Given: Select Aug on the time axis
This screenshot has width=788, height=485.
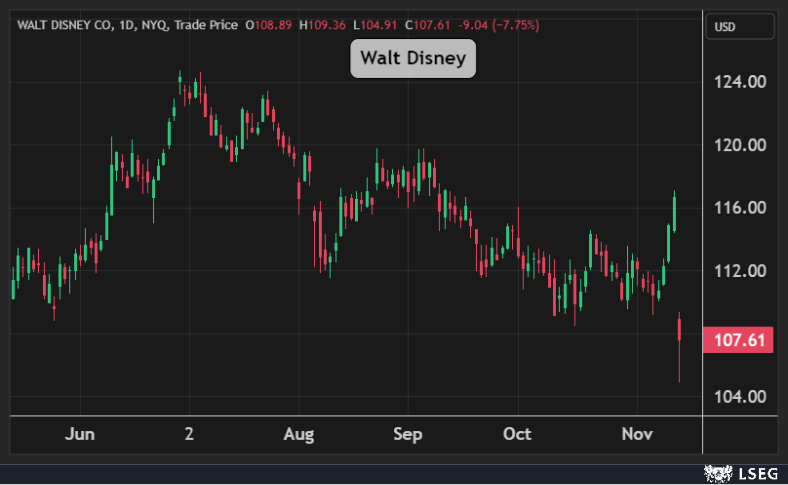Looking at the screenshot, I should pos(298,434).
